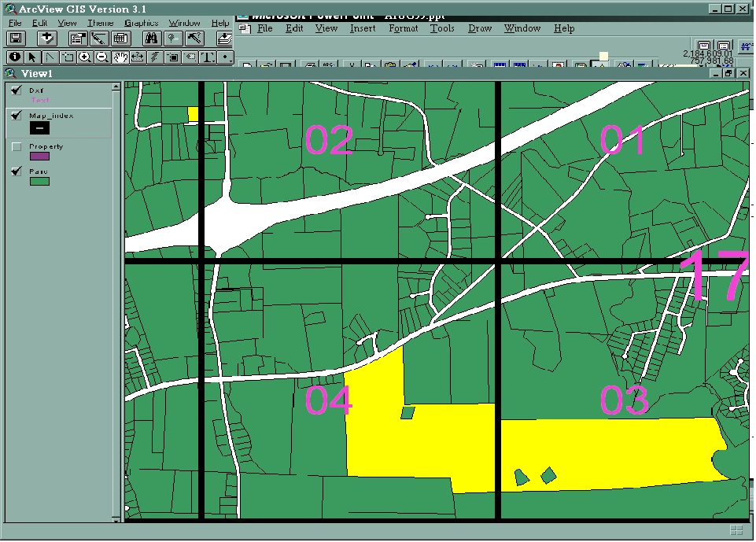Open the Graphics menu in ArcView
756x542 pixels.
(142, 24)
